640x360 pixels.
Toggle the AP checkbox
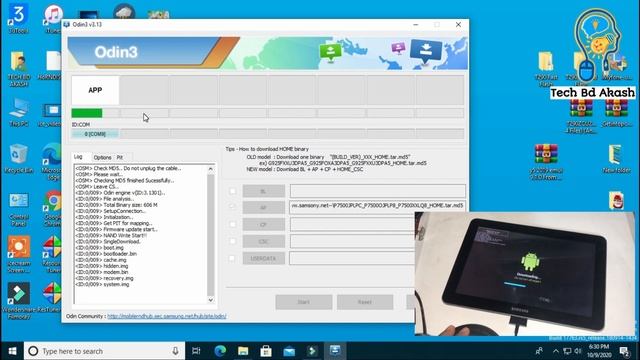pos(232,207)
